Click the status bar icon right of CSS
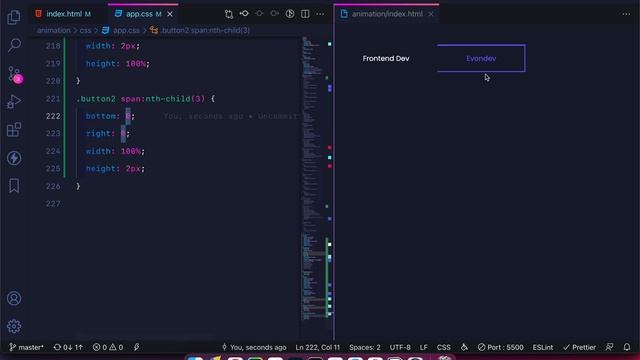 point(464,347)
